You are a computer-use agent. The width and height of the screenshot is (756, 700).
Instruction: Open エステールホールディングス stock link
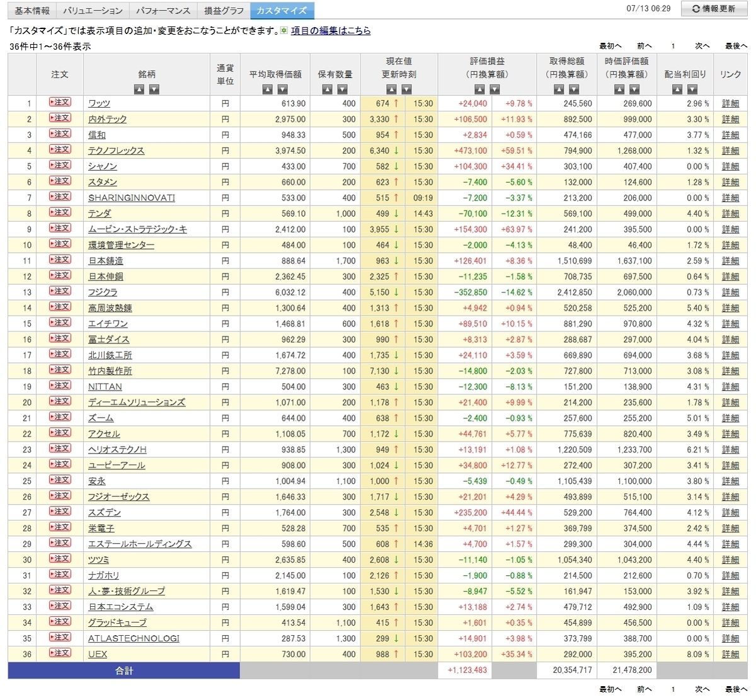[x=140, y=544]
